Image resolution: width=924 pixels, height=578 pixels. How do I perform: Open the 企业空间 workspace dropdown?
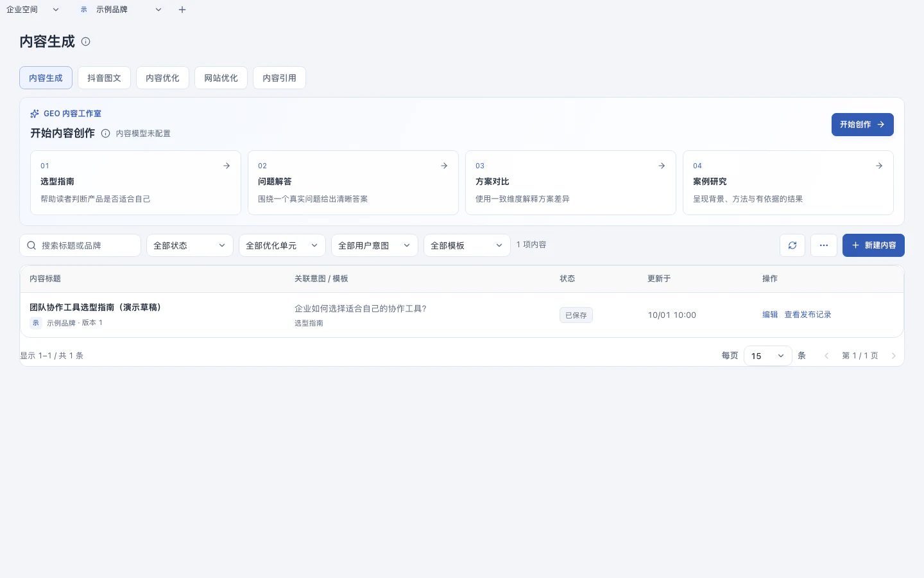(x=33, y=10)
